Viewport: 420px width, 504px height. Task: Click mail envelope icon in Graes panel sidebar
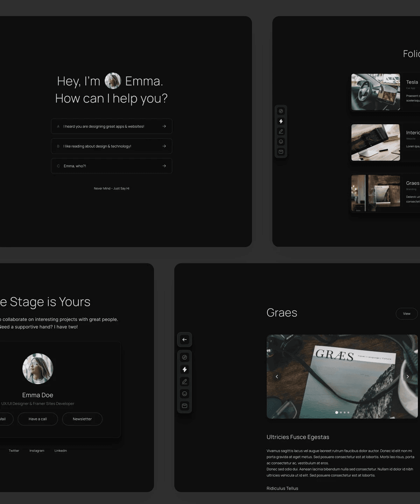(184, 406)
